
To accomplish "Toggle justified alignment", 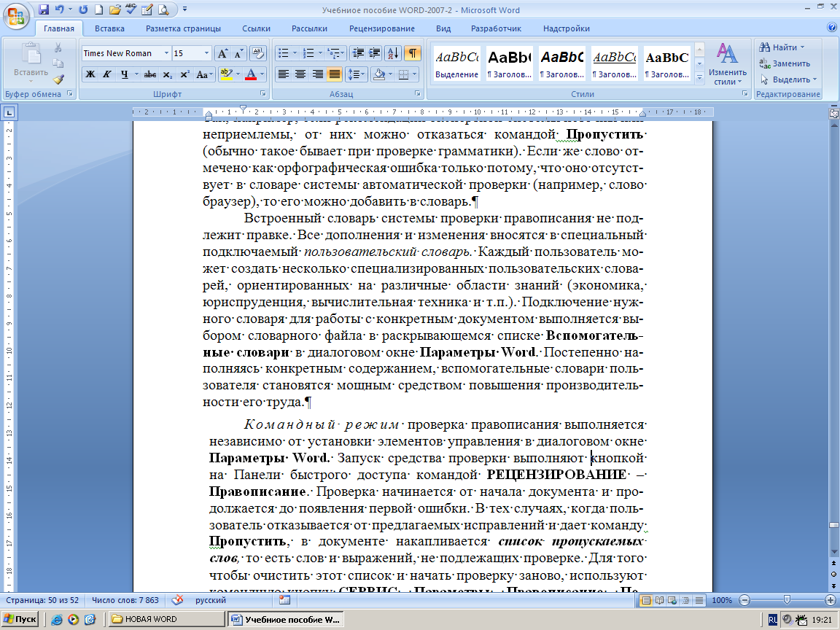I will (x=334, y=74).
